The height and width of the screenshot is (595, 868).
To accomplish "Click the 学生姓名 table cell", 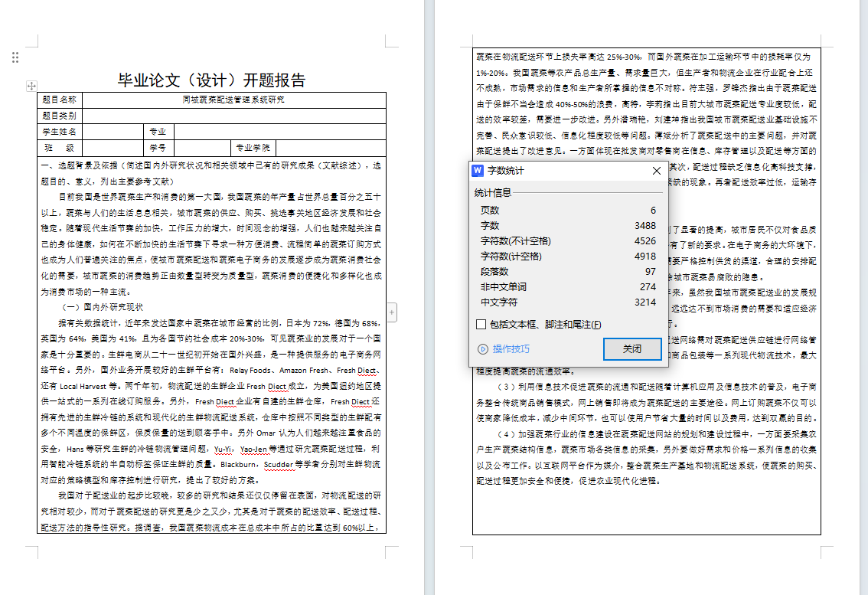I will pyautogui.click(x=60, y=132).
